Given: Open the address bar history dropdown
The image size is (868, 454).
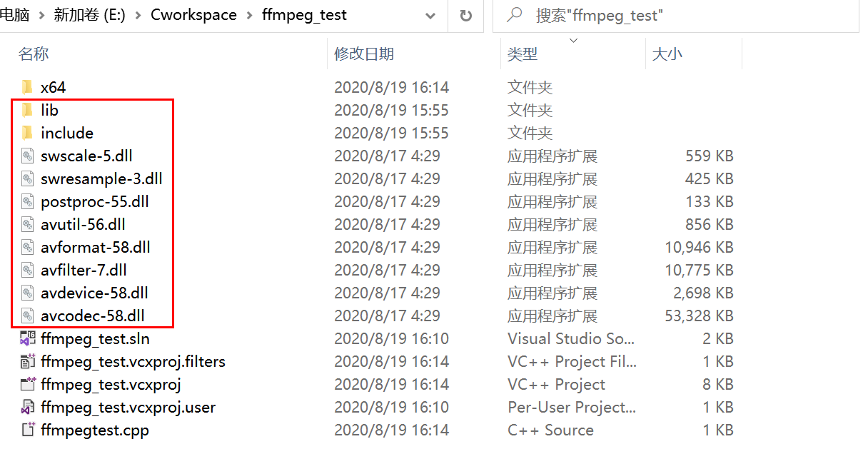Looking at the screenshot, I should [x=430, y=15].
